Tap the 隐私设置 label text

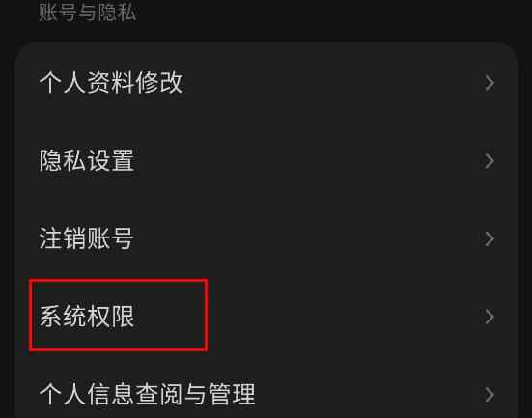[x=87, y=160]
